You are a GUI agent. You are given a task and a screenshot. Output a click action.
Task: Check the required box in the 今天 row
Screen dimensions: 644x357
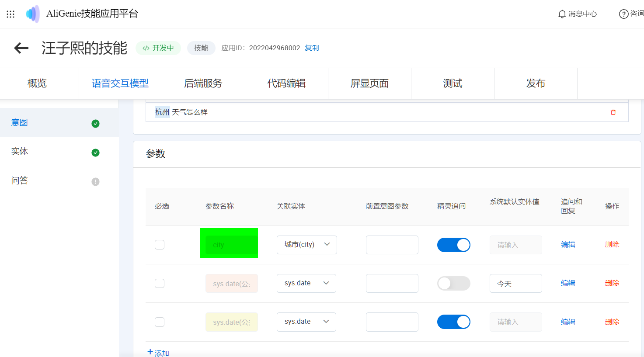pos(160,283)
